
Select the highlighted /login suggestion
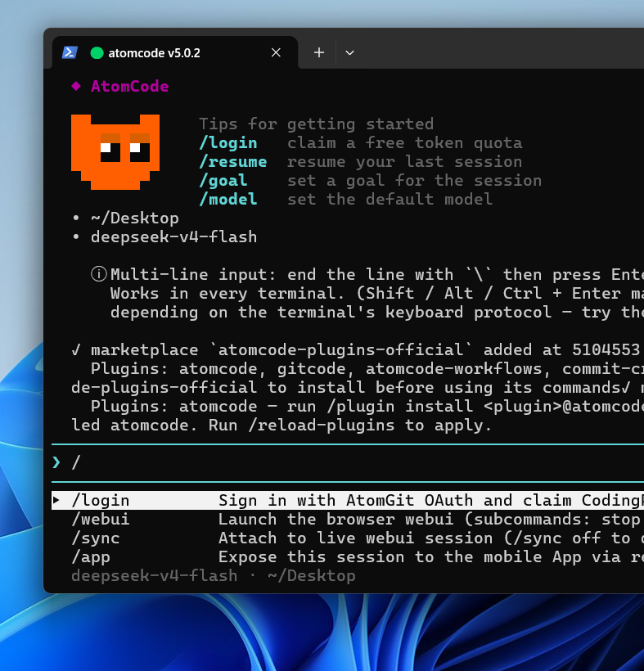[348, 500]
